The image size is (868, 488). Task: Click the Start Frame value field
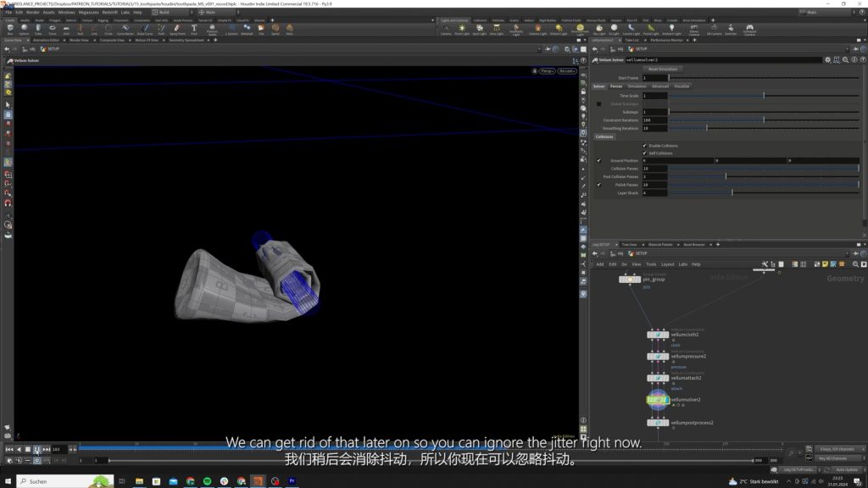point(654,78)
